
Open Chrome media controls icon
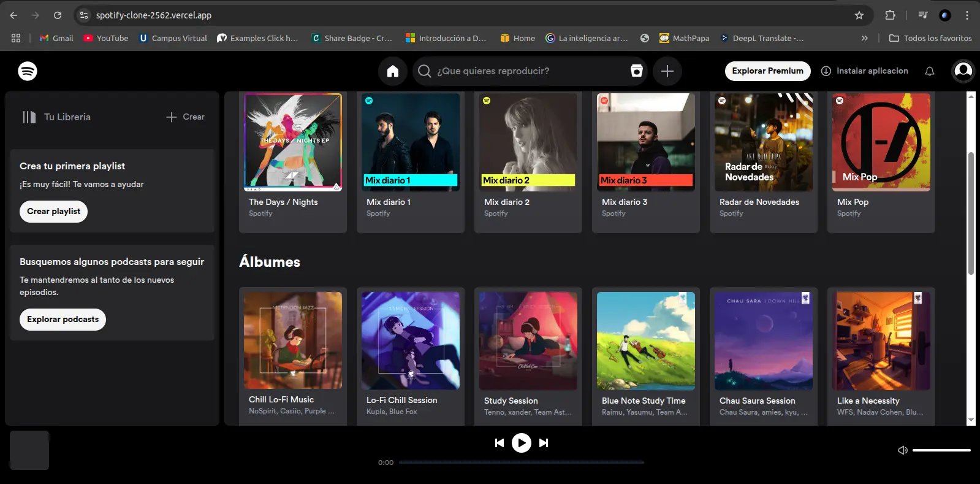(x=922, y=15)
